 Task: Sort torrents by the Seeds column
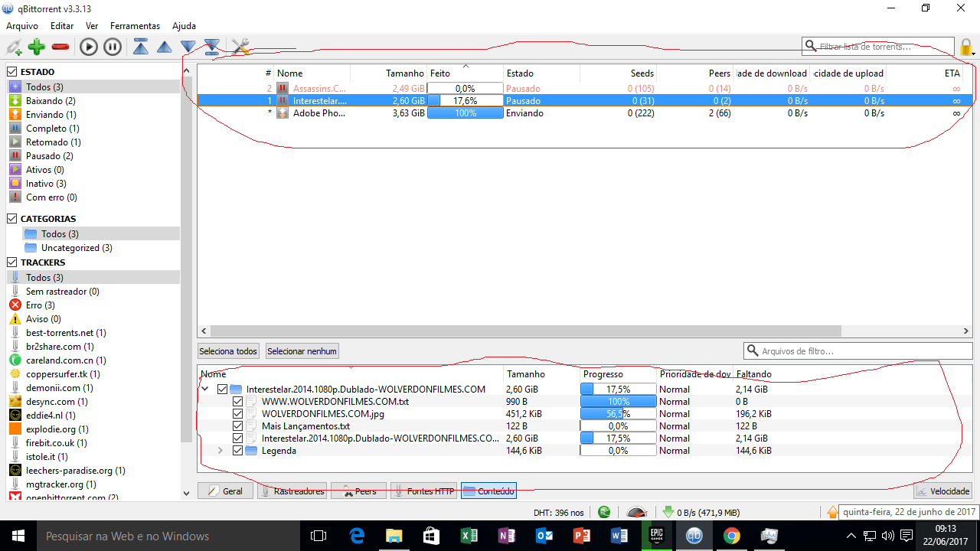tap(619, 73)
